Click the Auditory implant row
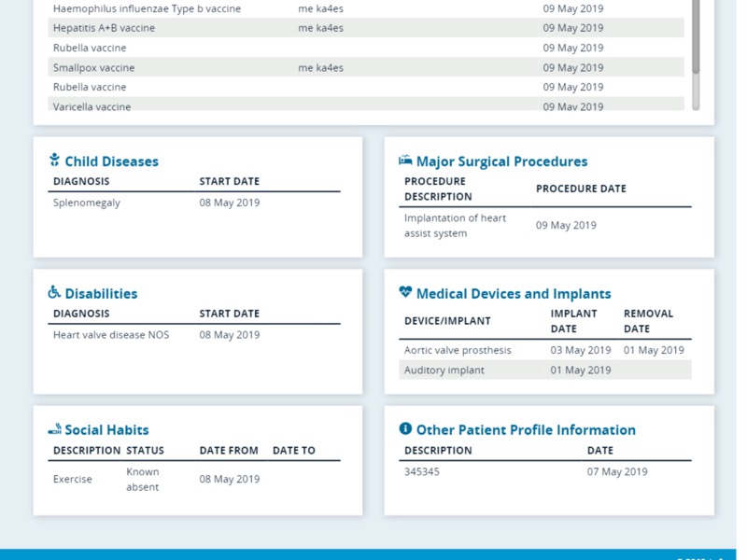The width and height of the screenshot is (747, 560). point(545,370)
